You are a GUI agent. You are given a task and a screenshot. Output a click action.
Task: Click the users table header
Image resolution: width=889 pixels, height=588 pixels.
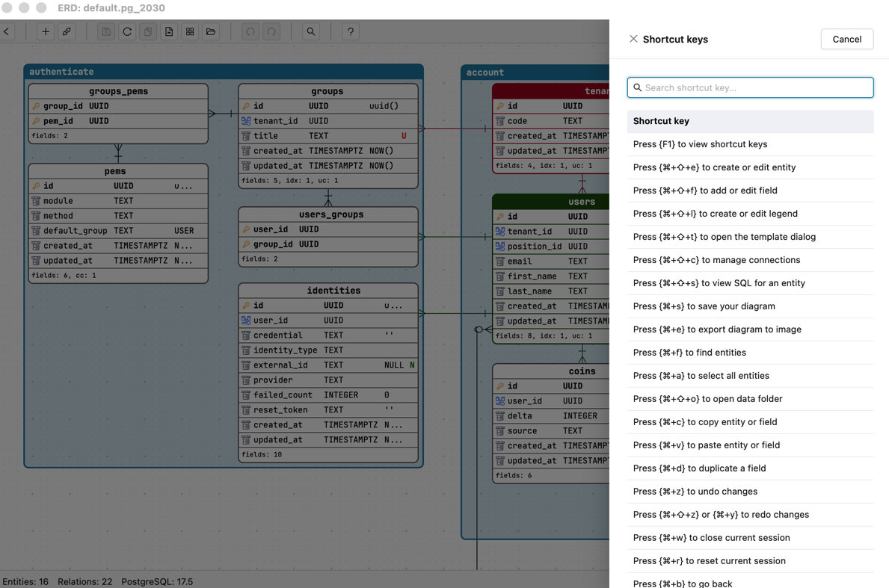[x=582, y=201]
